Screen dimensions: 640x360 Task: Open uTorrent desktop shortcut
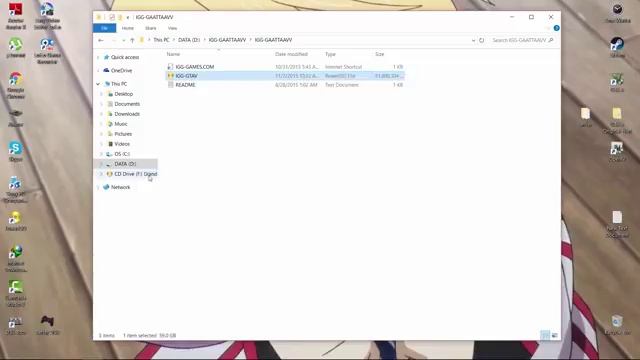tap(16, 47)
